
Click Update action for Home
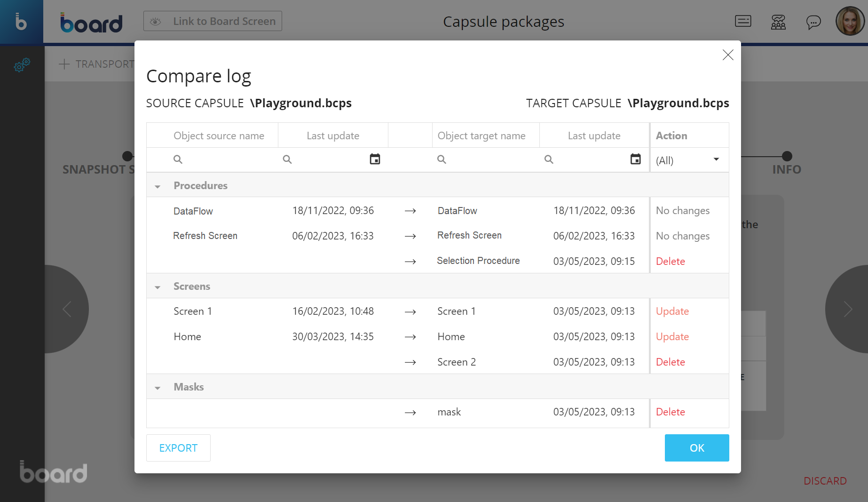[x=672, y=336]
